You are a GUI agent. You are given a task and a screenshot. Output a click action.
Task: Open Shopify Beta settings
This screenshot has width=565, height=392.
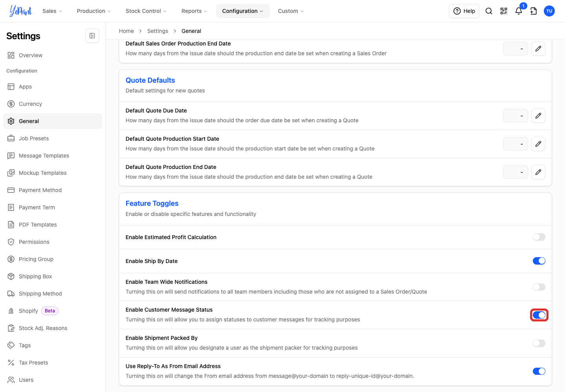click(x=53, y=311)
